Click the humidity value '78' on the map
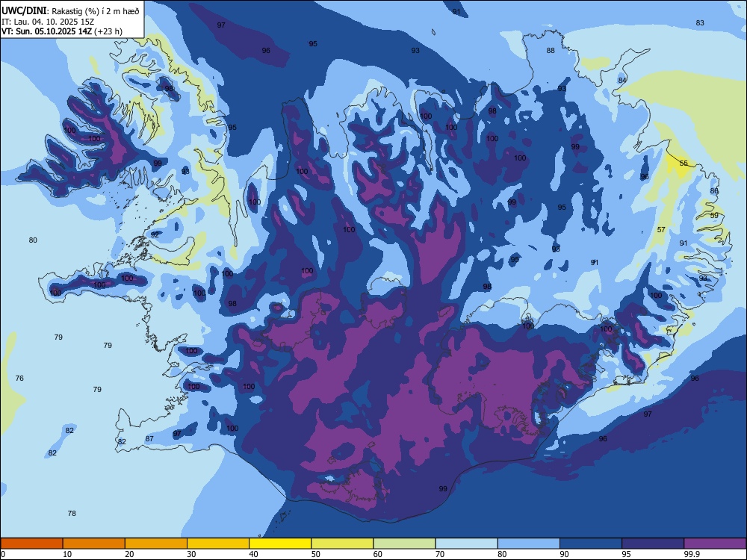 72,514
